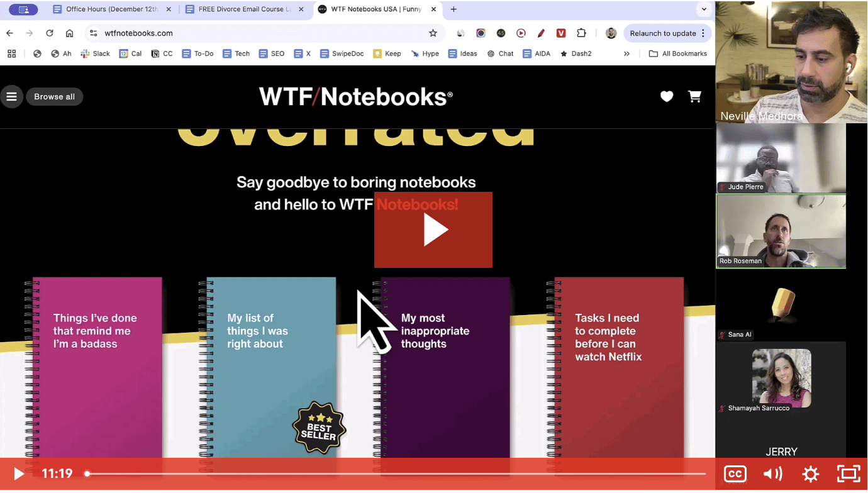Click the JERRY participant name
Image resolution: width=868 pixels, height=493 pixels.
point(781,451)
